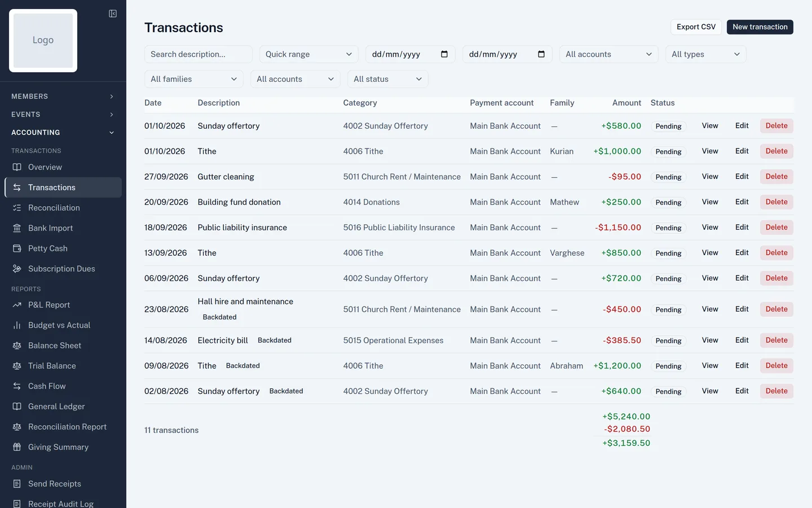Viewport: 812px width, 508px height.
Task: Click the Search description field
Action: [198, 54]
